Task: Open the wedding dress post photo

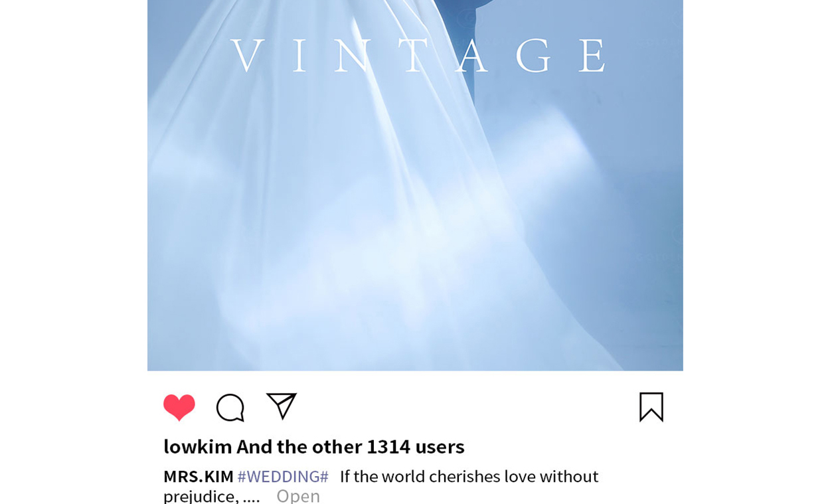Action: click(x=415, y=185)
